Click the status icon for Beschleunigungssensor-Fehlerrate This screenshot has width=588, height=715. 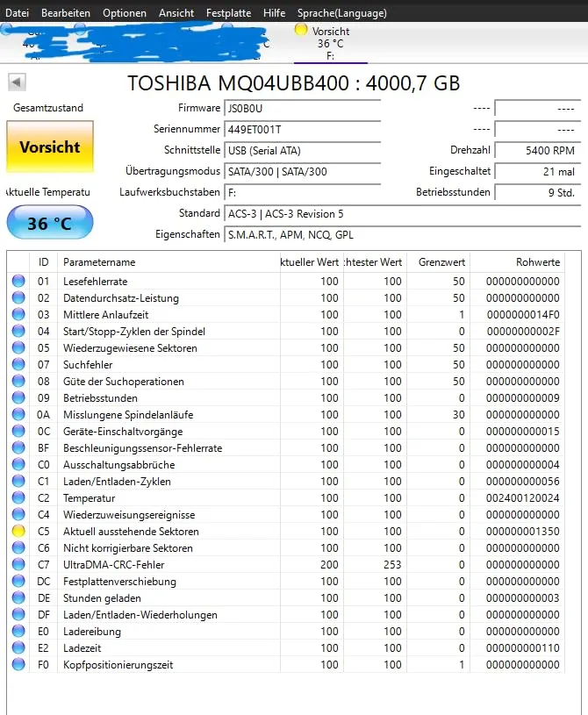pyautogui.click(x=18, y=447)
